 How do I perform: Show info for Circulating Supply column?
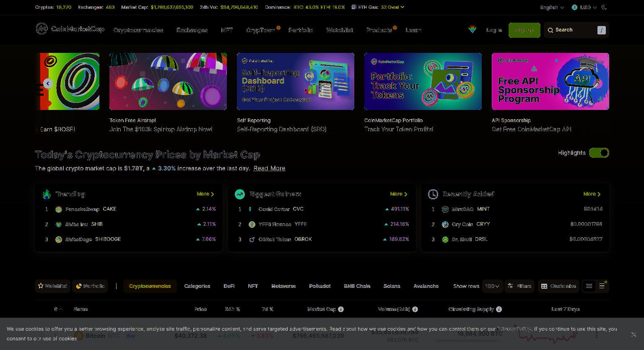coord(499,309)
